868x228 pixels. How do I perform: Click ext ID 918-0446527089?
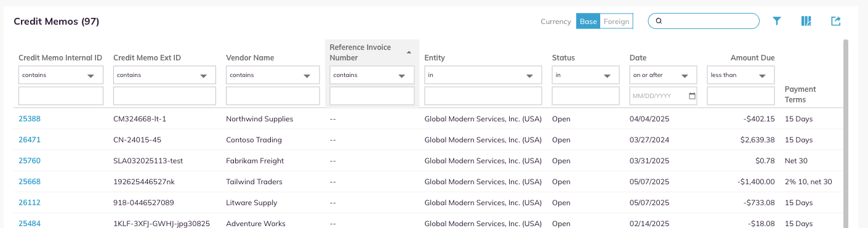tap(143, 203)
